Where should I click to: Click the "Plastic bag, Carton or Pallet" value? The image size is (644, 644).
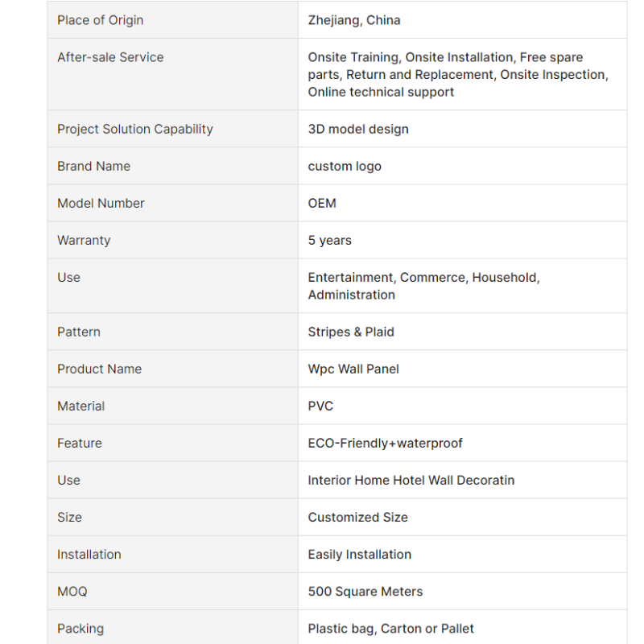[391, 628]
